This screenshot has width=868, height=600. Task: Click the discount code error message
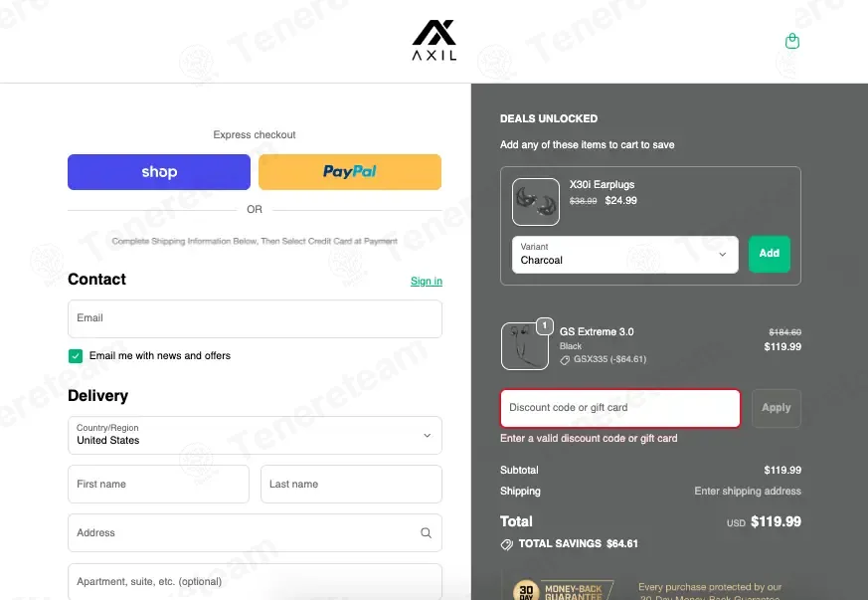tap(589, 438)
